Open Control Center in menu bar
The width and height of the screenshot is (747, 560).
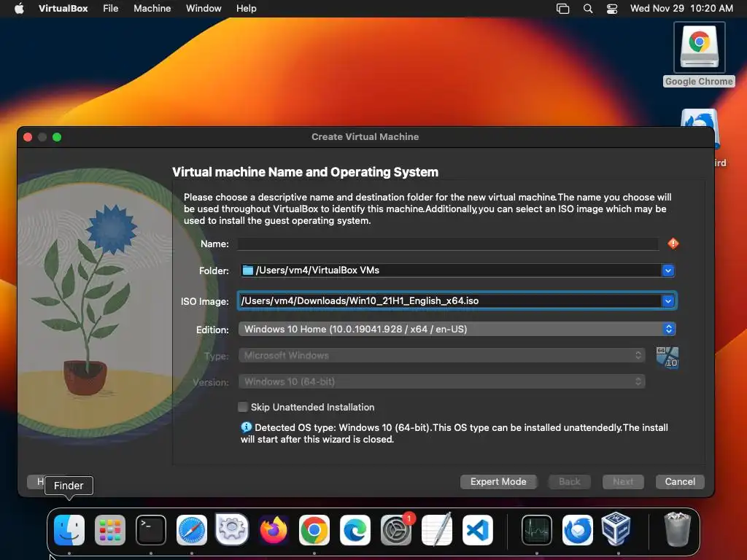click(612, 9)
